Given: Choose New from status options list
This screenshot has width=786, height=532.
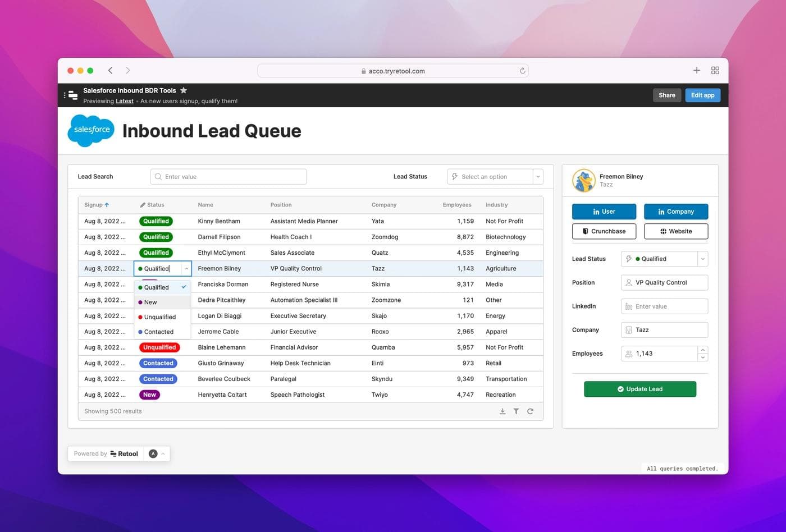Looking at the screenshot, I should 150,302.
